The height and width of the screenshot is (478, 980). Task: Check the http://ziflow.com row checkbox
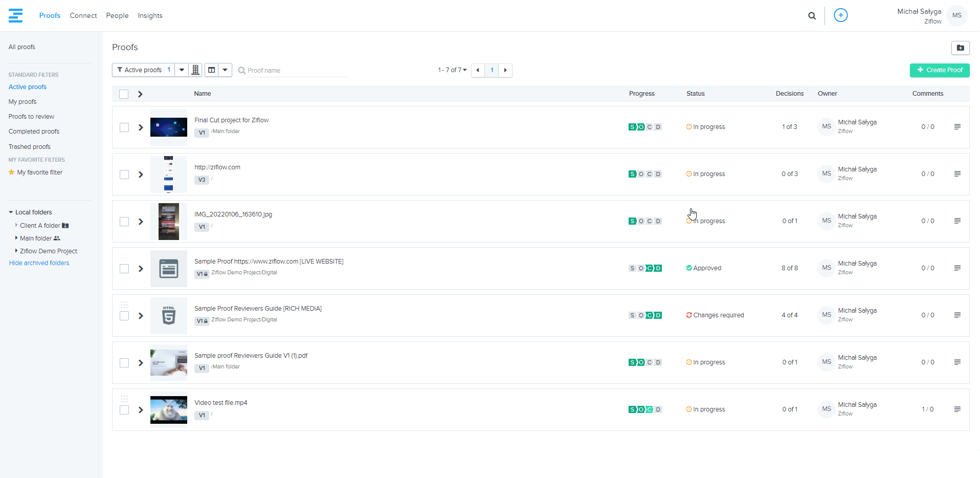124,175
